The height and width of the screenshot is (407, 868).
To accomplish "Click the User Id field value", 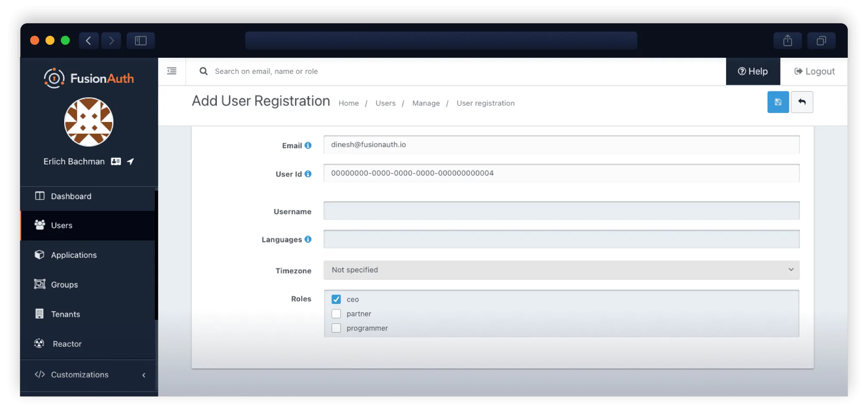I will tap(561, 173).
